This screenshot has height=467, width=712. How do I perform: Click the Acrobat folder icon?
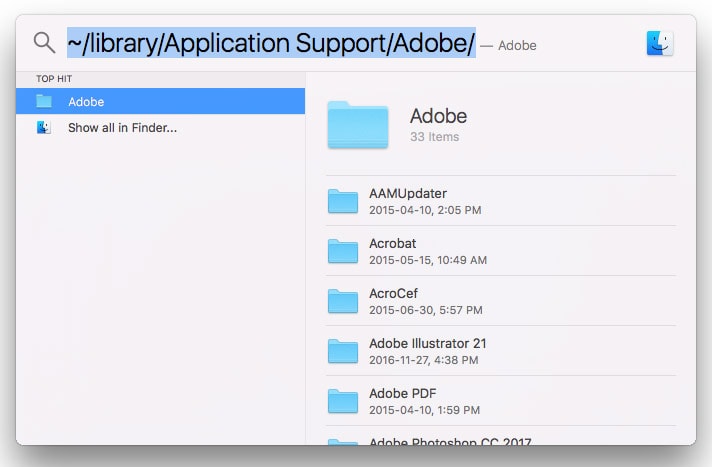pyautogui.click(x=343, y=251)
